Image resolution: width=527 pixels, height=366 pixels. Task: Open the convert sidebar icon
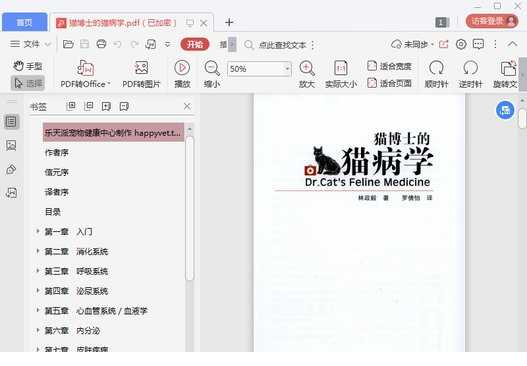[x=11, y=193]
